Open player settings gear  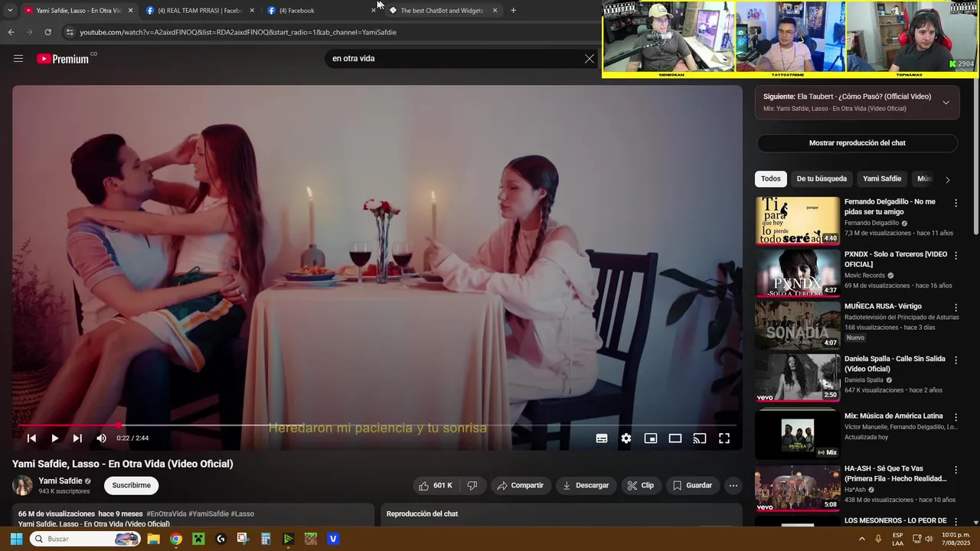click(626, 439)
